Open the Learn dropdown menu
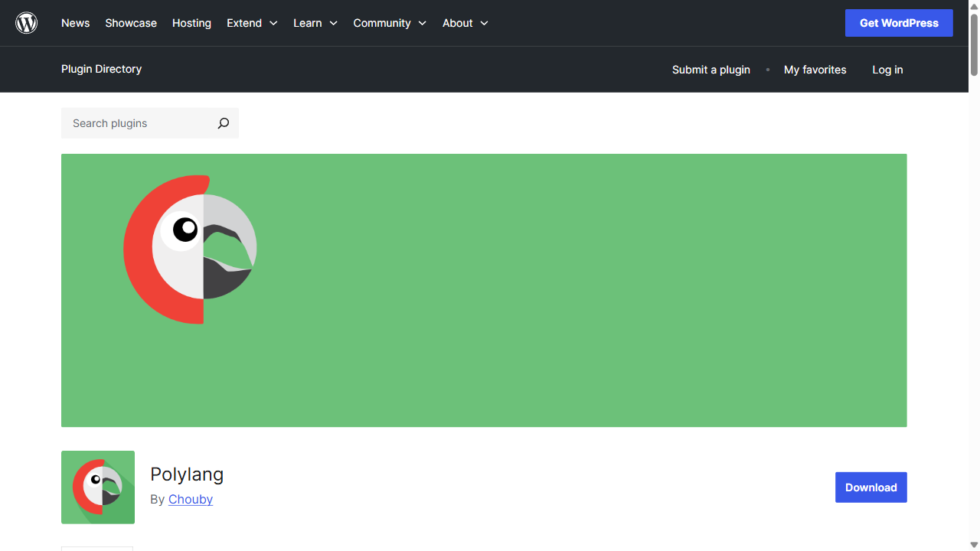 pos(315,23)
